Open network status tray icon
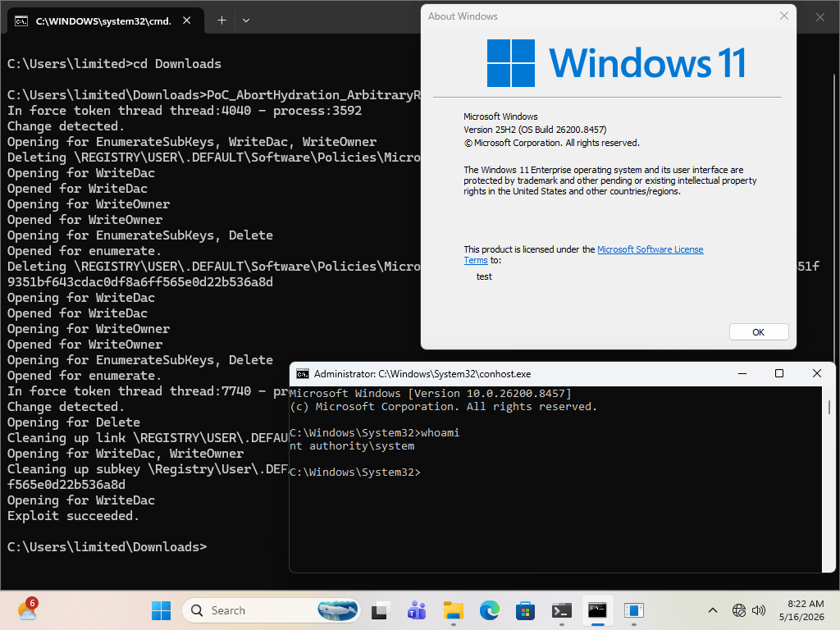The height and width of the screenshot is (630, 840). 739,610
